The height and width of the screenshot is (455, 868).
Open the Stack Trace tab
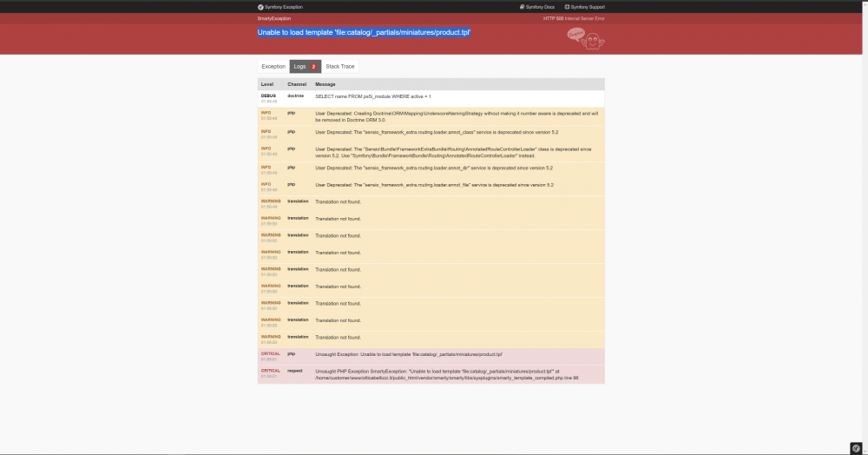340,66
